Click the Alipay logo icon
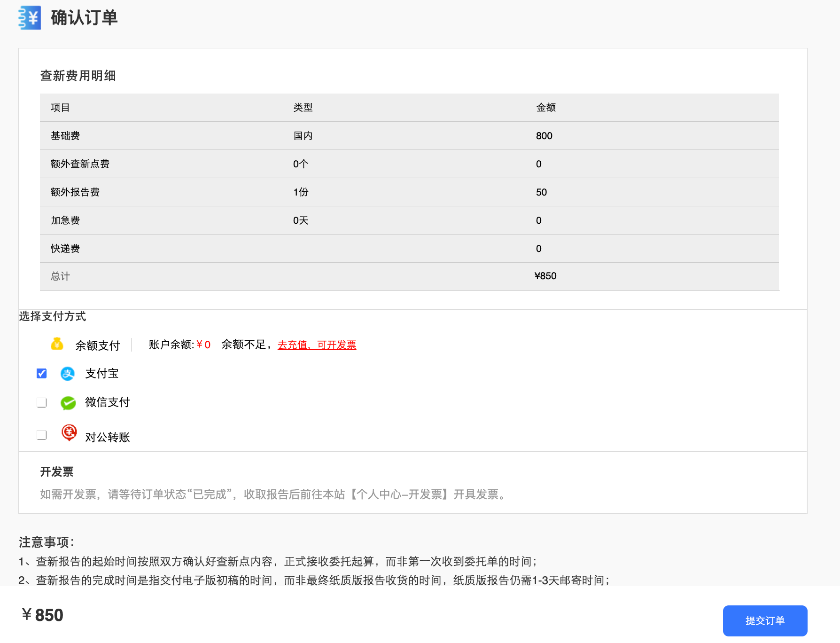This screenshot has width=840, height=643. (68, 374)
